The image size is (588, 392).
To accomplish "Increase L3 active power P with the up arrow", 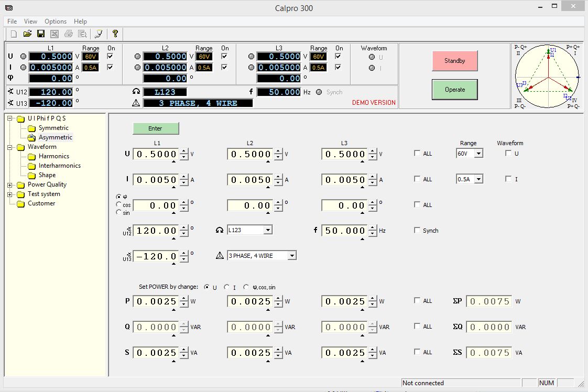I will (x=373, y=298).
